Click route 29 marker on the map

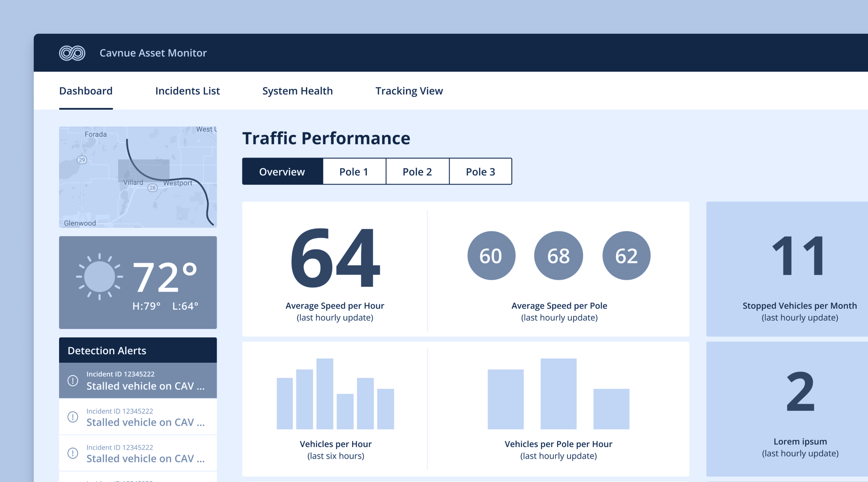click(82, 160)
